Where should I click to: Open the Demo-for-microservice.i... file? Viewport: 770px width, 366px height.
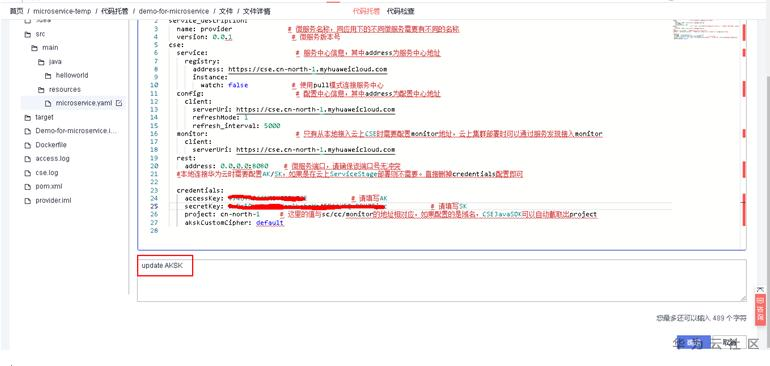[76, 131]
